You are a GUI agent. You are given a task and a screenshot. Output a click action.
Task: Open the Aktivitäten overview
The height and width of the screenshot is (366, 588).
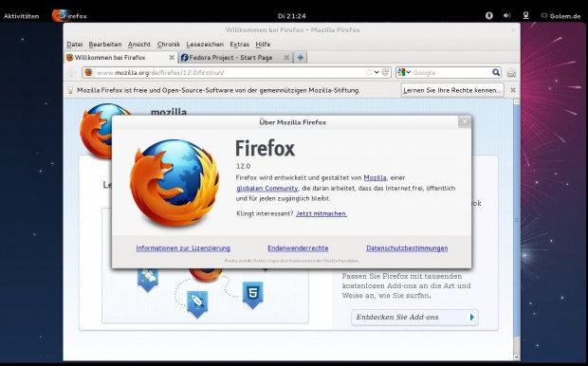point(22,16)
